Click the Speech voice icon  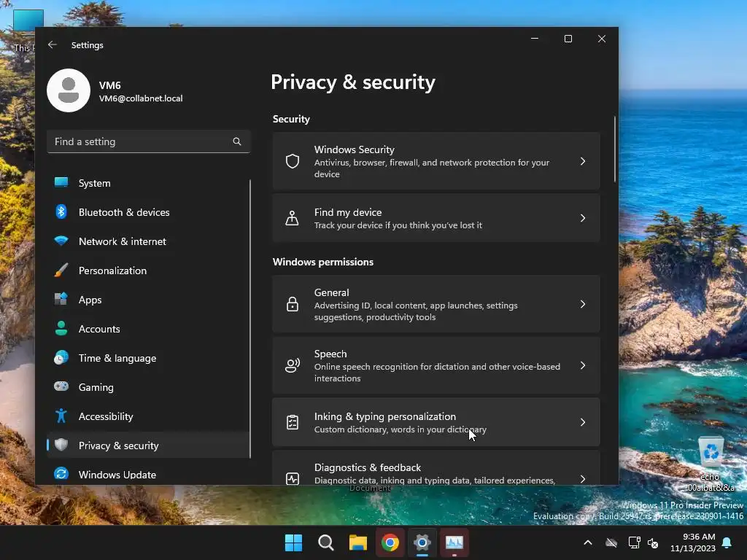coord(293,365)
